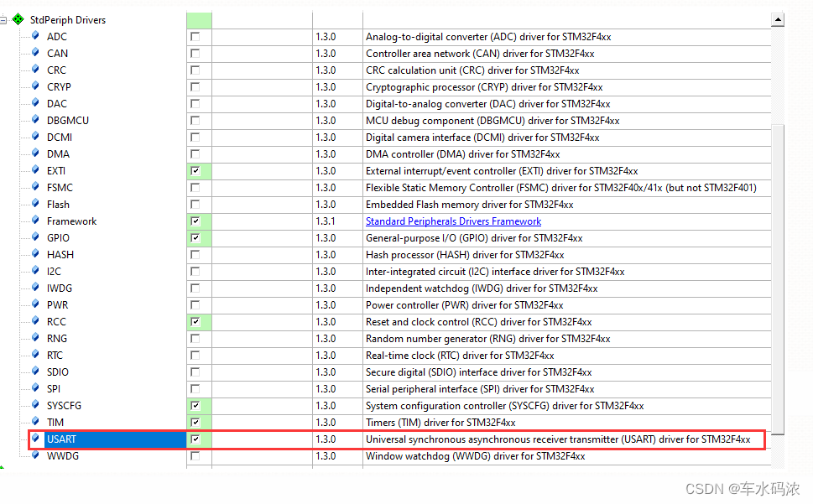
Task: Click the blue component icon beside HASH
Action: pos(35,253)
